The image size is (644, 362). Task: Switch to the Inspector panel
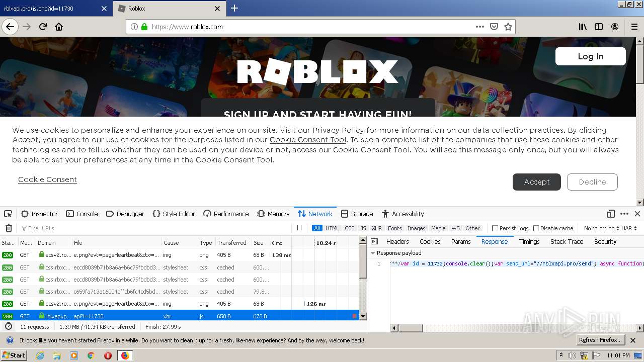pyautogui.click(x=39, y=214)
